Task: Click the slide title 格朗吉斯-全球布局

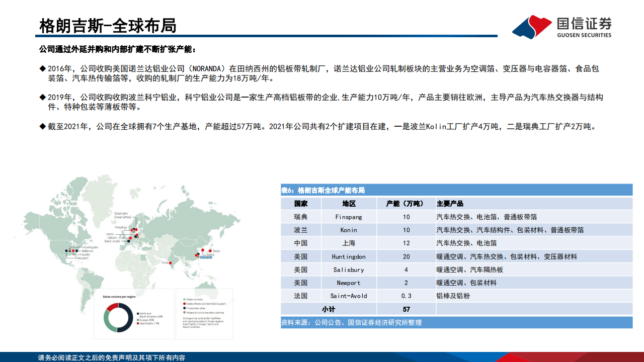Action: click(108, 25)
